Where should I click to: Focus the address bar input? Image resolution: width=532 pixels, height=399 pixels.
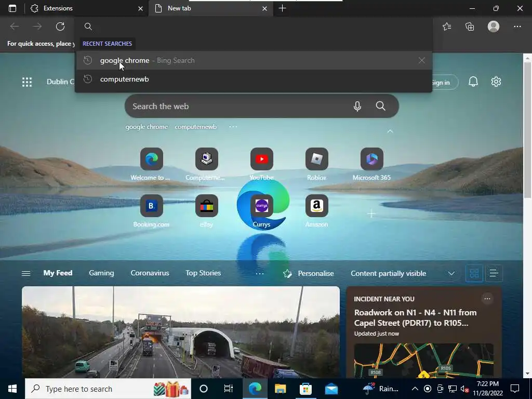click(x=253, y=26)
